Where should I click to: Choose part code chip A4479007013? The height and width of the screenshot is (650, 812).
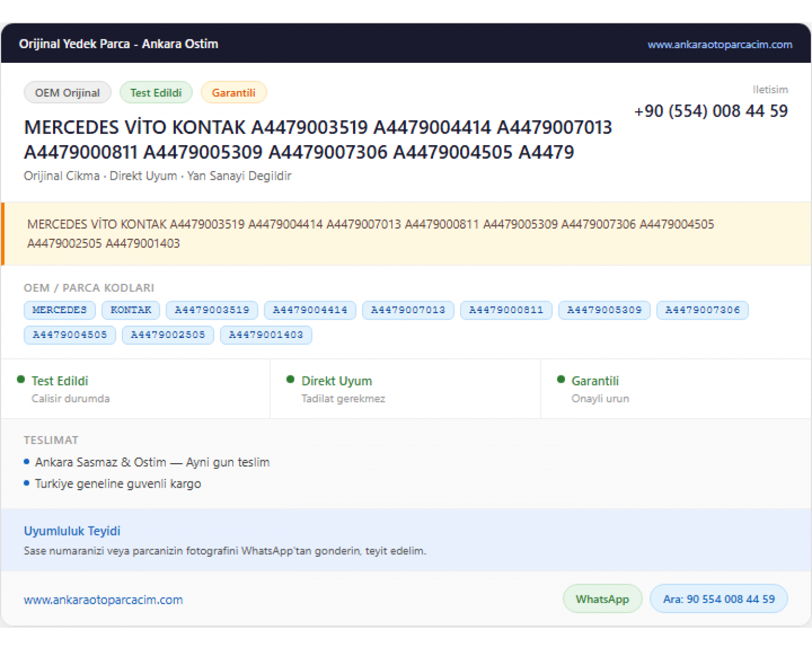coord(408,310)
